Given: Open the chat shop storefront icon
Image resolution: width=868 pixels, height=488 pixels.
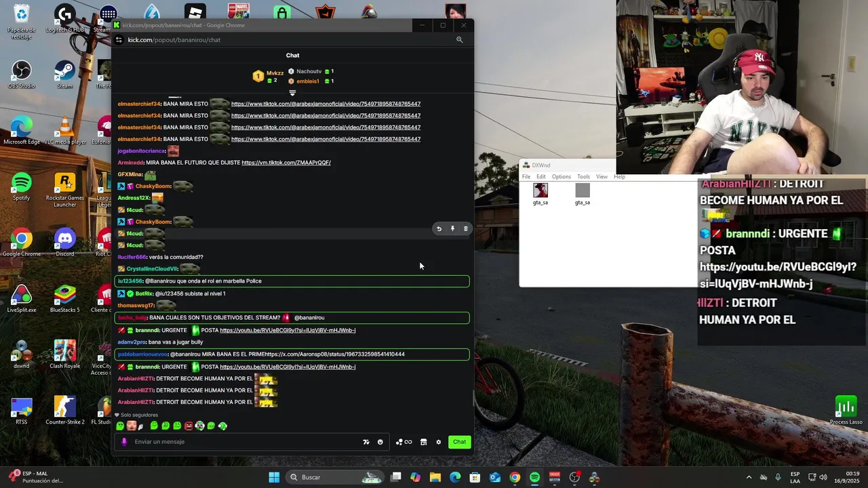Looking at the screenshot, I should pos(423,442).
